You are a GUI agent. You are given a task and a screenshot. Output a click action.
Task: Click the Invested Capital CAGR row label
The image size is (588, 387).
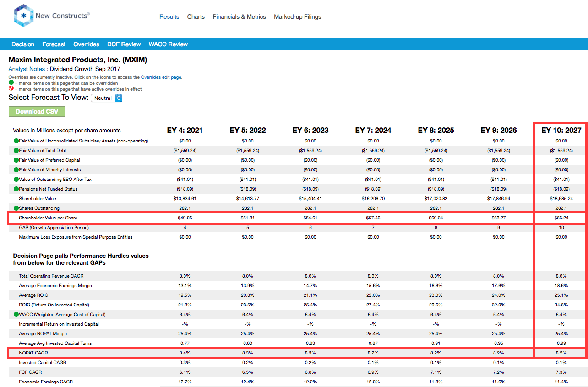coord(43,362)
